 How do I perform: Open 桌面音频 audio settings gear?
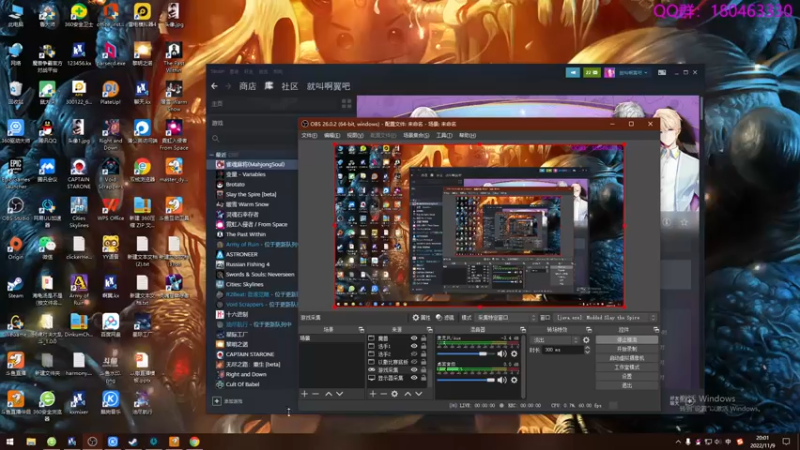514,380
